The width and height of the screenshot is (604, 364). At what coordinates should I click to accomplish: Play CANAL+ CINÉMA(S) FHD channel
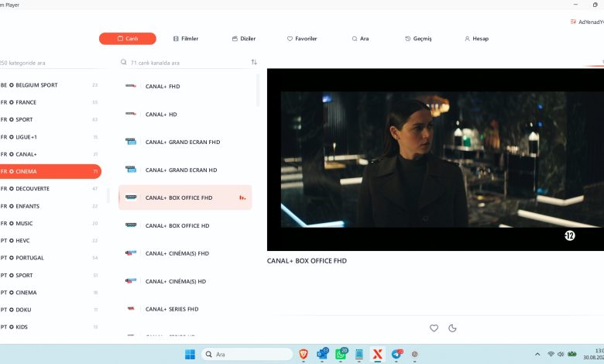pyautogui.click(x=185, y=253)
